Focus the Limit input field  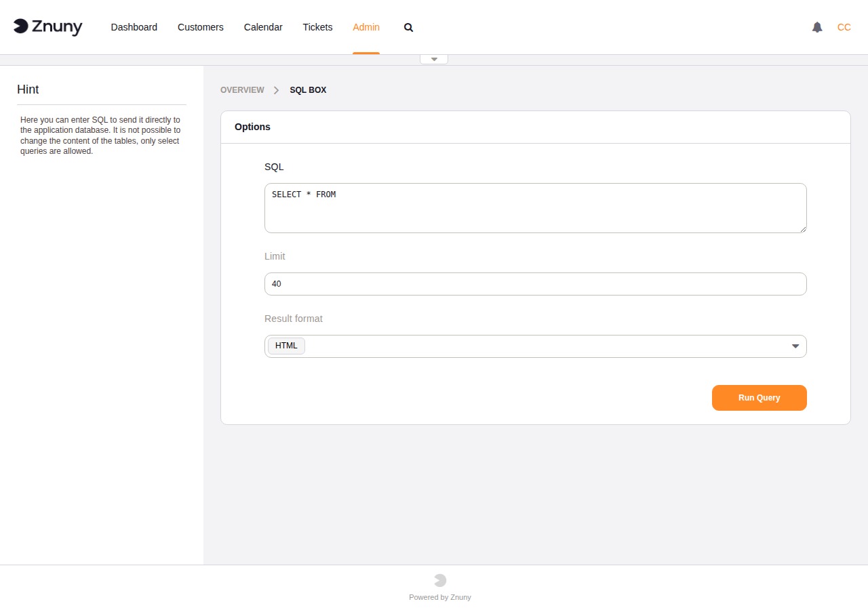click(536, 284)
